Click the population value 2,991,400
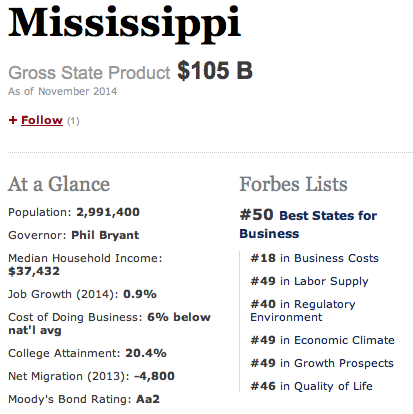The width and height of the screenshot is (413, 414). tap(108, 212)
